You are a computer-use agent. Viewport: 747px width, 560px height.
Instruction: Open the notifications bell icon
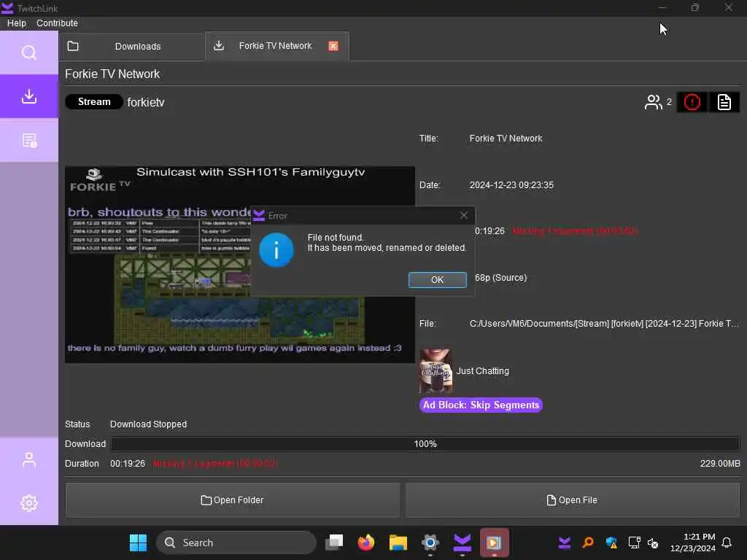click(x=727, y=542)
